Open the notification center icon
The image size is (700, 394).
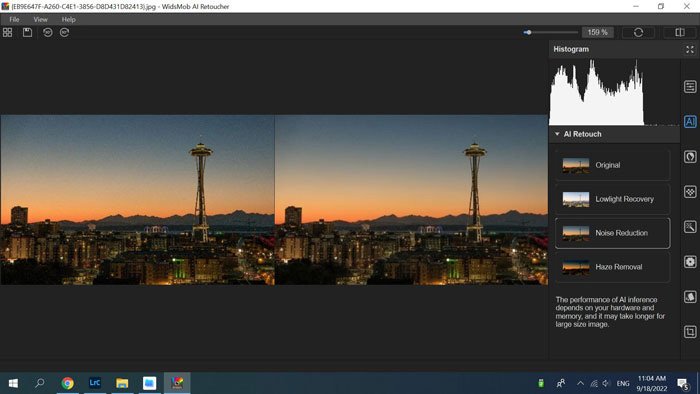tap(683, 383)
